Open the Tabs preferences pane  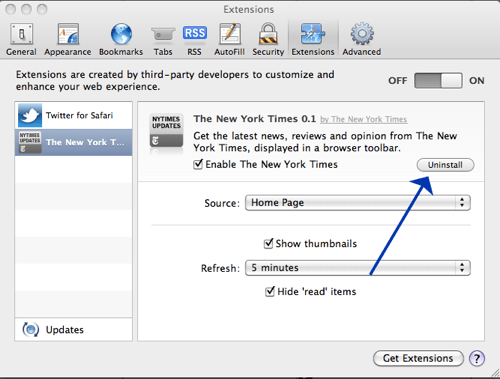click(163, 39)
